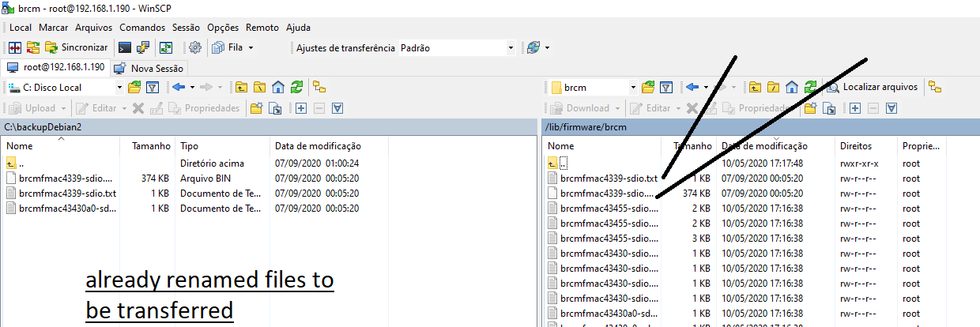980x327 pixels.
Task: Go to remote home directory icon
Action: coord(792,87)
